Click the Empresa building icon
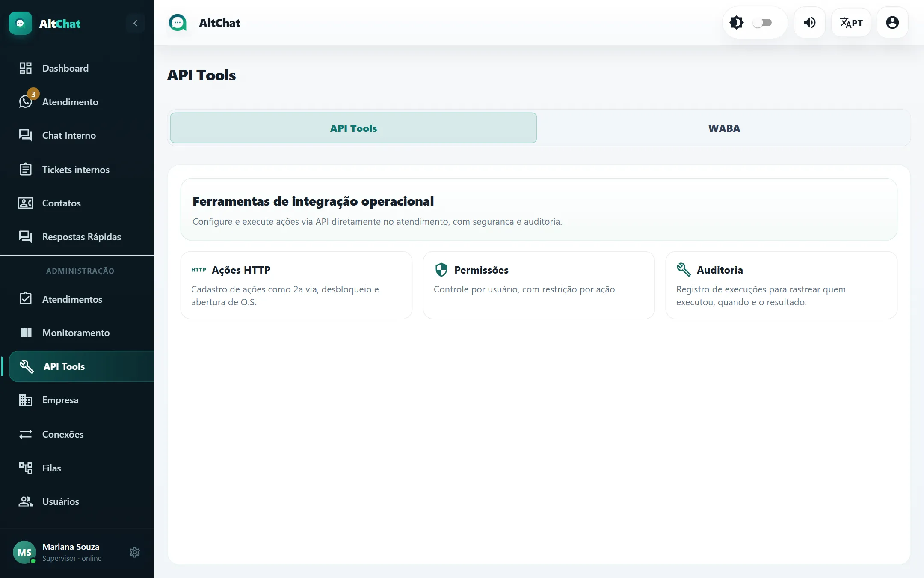 pyautogui.click(x=26, y=400)
